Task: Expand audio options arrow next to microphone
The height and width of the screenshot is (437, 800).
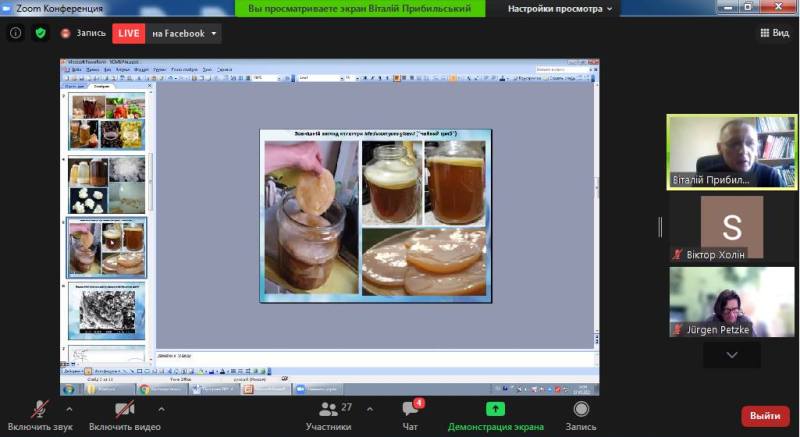Action: [x=69, y=409]
